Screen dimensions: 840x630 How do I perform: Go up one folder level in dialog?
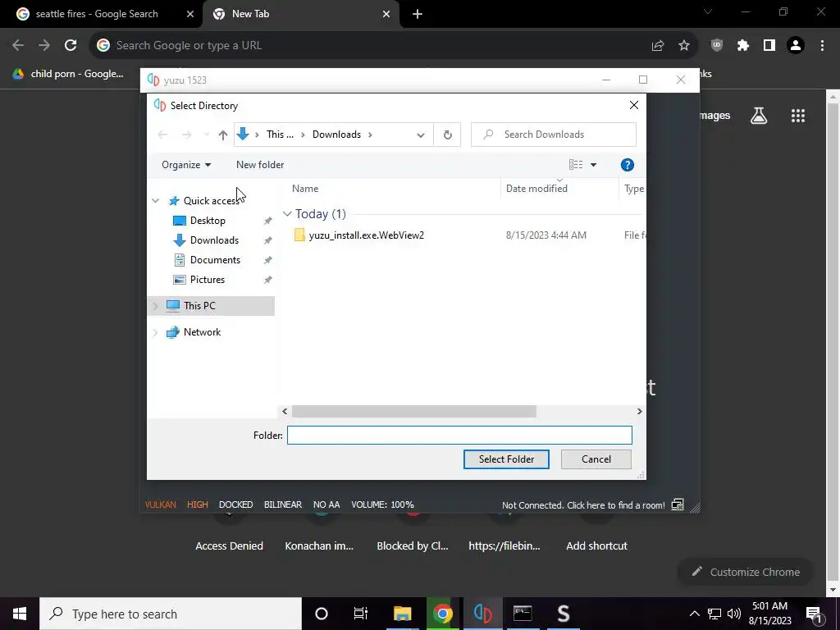click(223, 135)
